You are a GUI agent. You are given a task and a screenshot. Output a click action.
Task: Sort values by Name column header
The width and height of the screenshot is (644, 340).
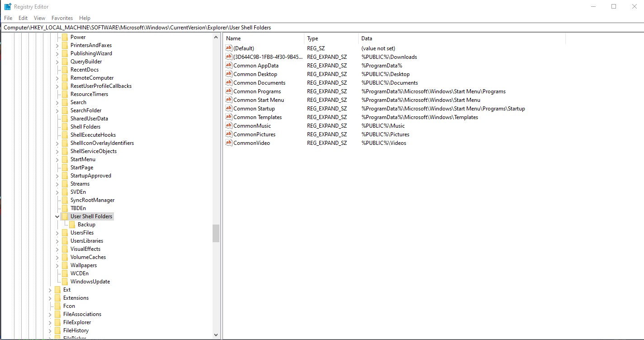click(x=264, y=38)
